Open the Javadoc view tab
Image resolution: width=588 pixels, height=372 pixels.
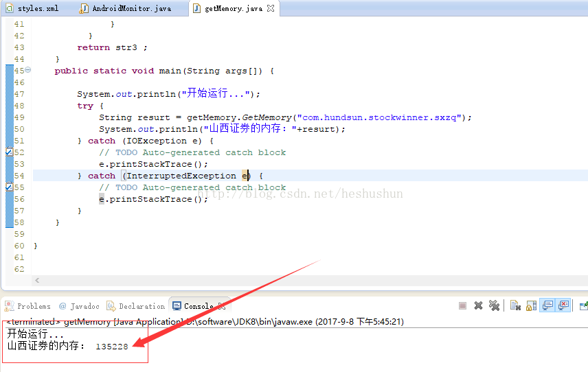pyautogui.click(x=79, y=306)
